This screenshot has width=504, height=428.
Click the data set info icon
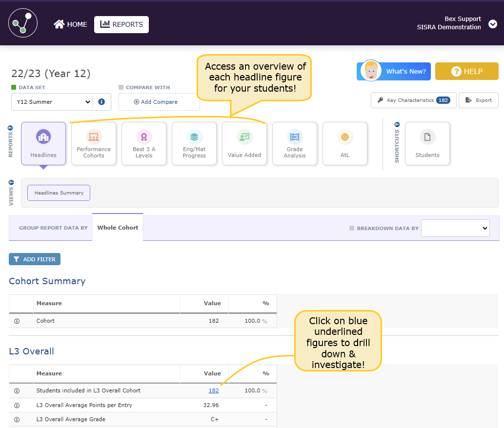[x=101, y=102]
